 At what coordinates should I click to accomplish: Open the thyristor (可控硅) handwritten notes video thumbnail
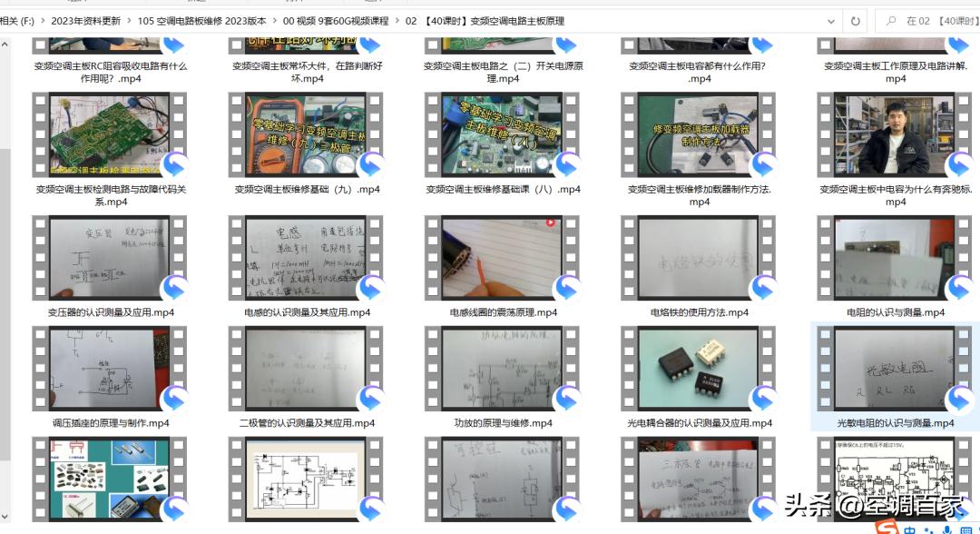503,479
